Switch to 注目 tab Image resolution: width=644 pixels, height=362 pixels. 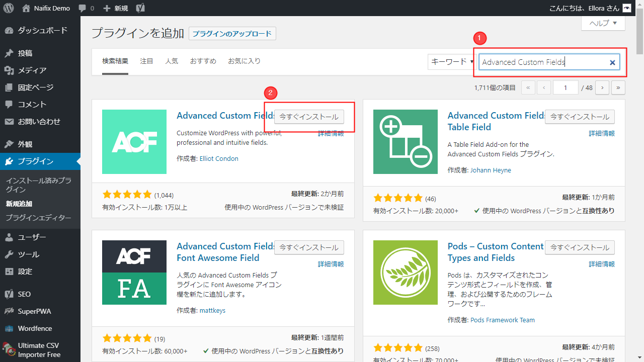tap(146, 61)
